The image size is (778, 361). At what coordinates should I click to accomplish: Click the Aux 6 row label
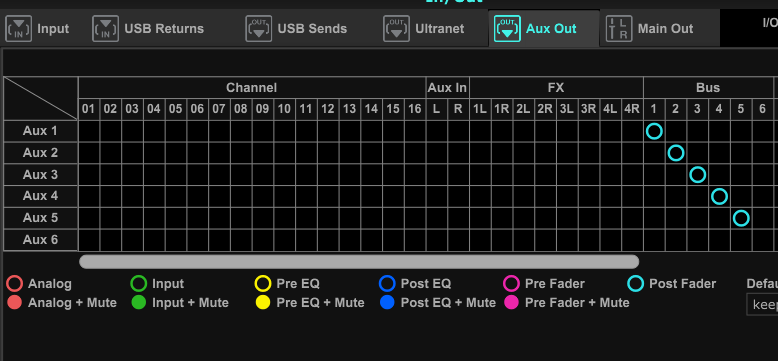click(41, 240)
